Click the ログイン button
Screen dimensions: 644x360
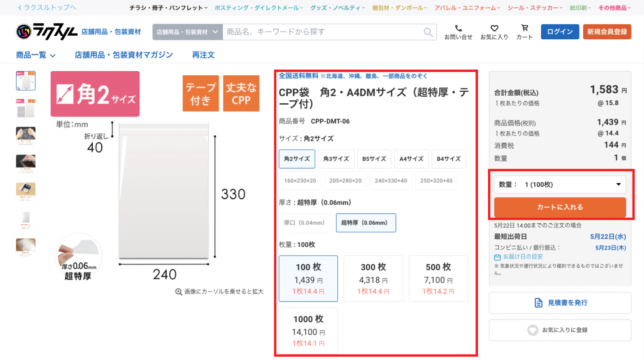pos(560,32)
